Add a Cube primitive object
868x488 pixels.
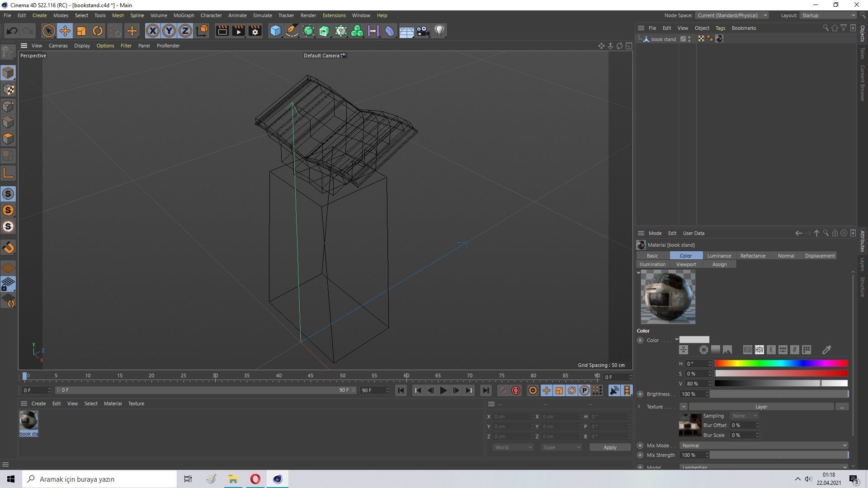coord(275,31)
